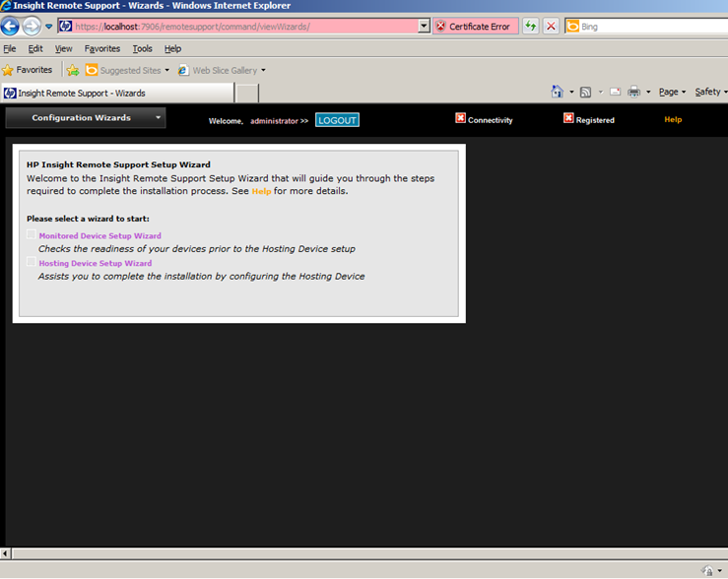Open the Tools menu
Viewport: 728px width, 579px height.
tap(142, 48)
